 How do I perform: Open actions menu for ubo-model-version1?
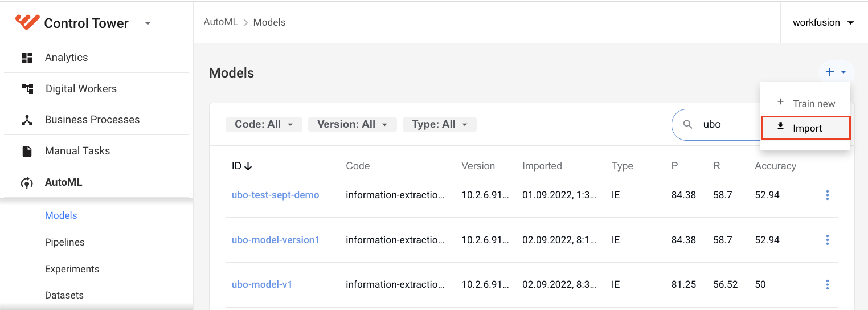[x=827, y=240]
